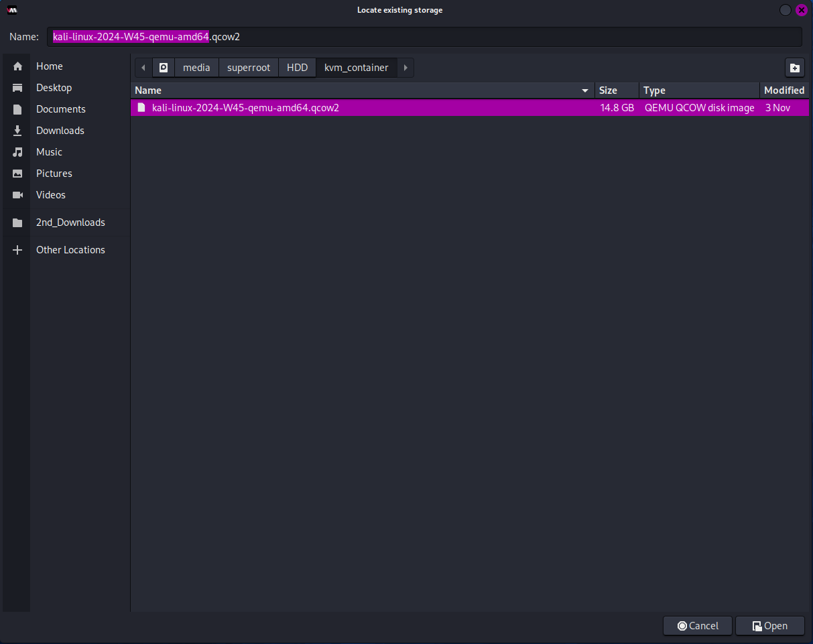Image resolution: width=813 pixels, height=644 pixels.
Task: Sort files by the Size column
Action: [617, 90]
